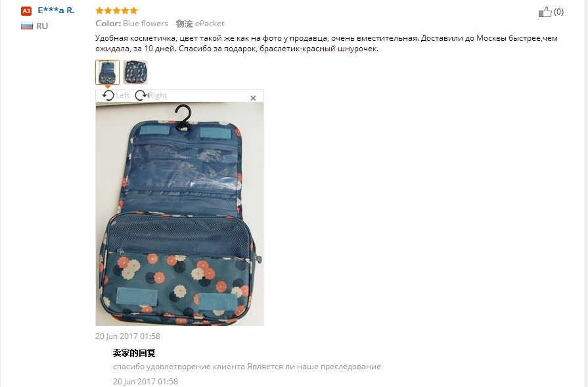Rotate the photo left using the arrow icon
588x387 pixels.
pyautogui.click(x=108, y=96)
